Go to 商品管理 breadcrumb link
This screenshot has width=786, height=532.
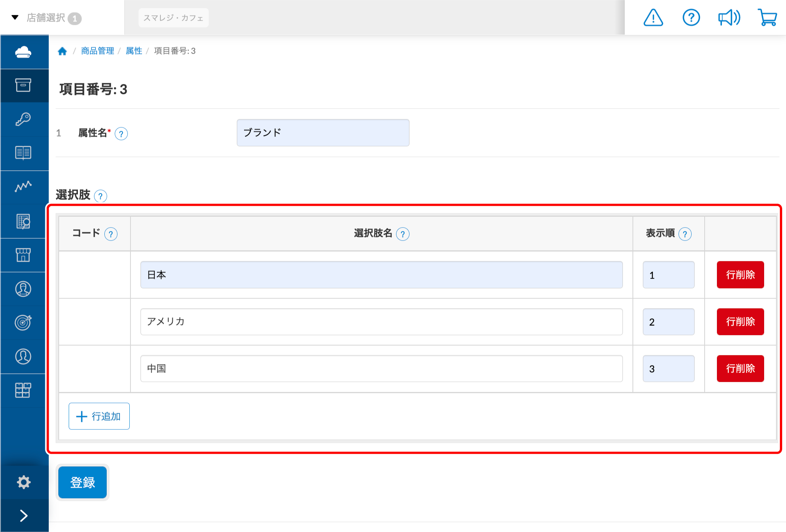[97, 51]
